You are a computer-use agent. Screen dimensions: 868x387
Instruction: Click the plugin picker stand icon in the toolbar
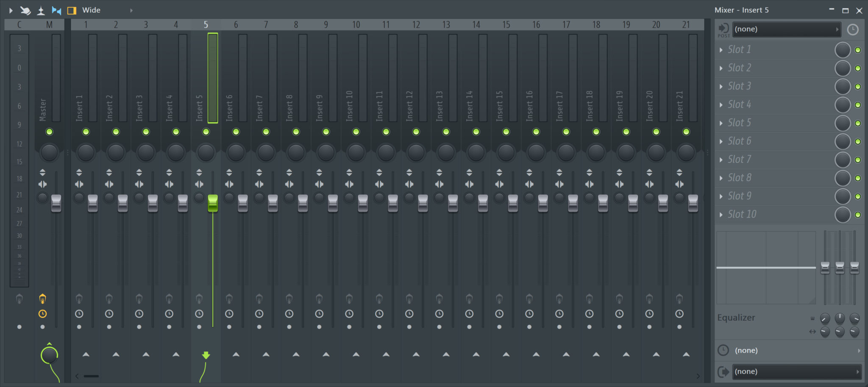click(x=41, y=10)
